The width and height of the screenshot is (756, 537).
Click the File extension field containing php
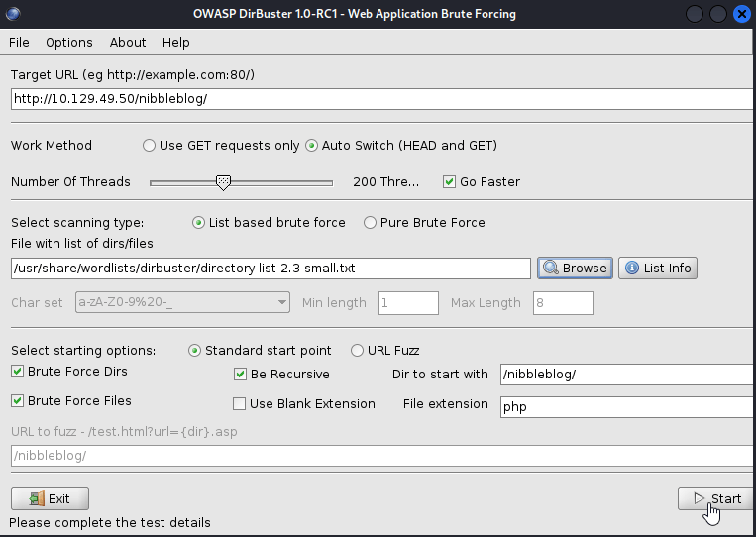coord(626,407)
